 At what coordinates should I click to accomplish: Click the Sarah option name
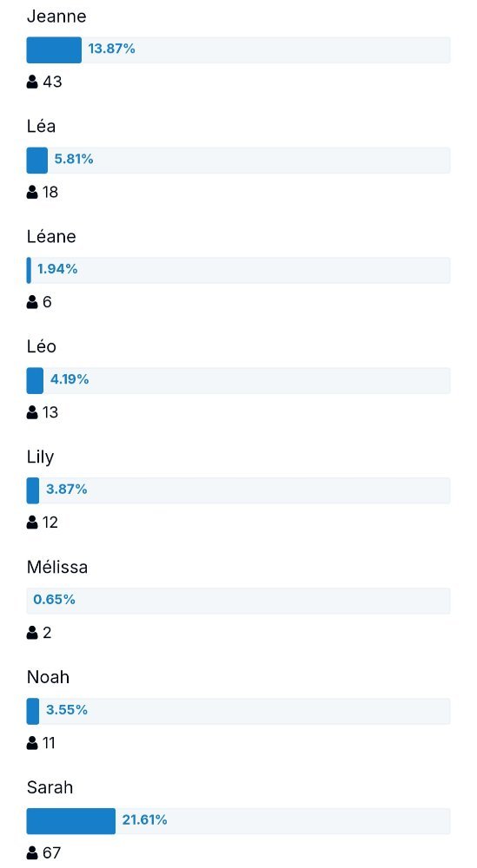(50, 787)
